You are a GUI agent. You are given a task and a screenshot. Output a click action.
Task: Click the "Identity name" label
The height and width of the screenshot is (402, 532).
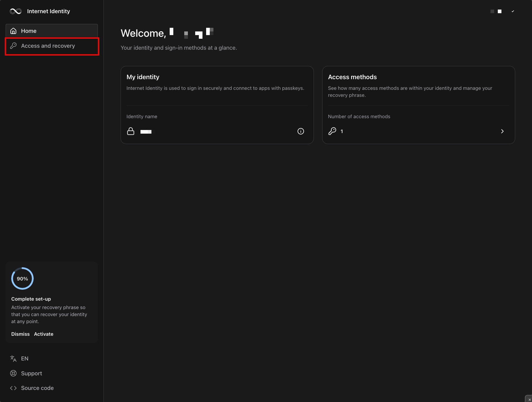[142, 117]
